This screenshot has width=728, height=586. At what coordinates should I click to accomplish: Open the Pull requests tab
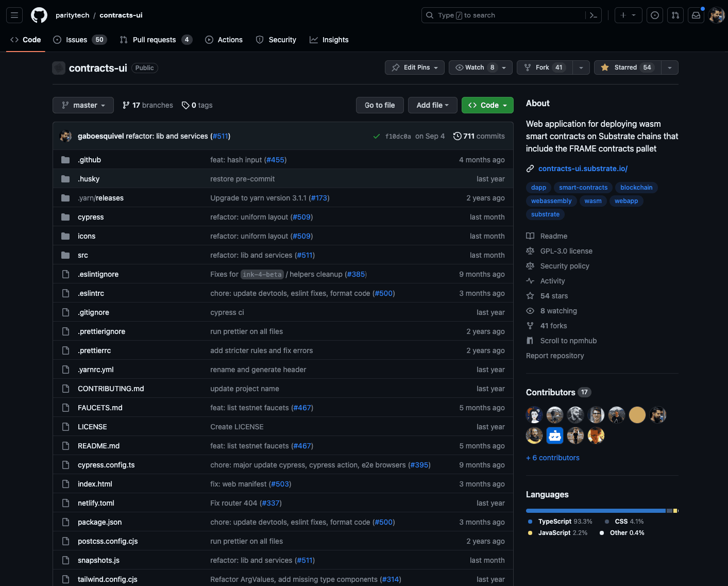point(156,40)
